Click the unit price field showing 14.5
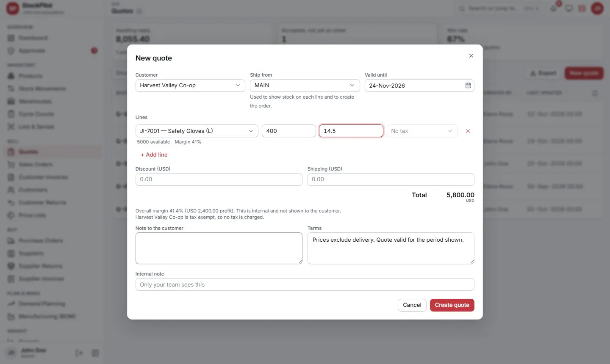This screenshot has height=364, width=610. click(351, 131)
